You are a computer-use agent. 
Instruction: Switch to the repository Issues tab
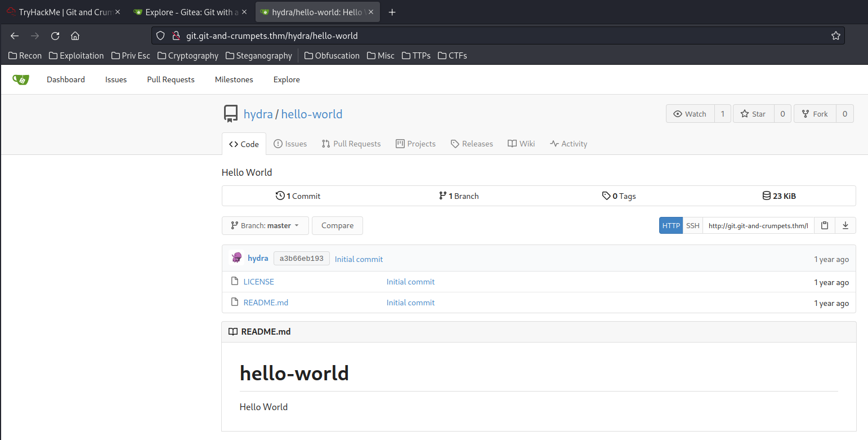click(x=290, y=144)
